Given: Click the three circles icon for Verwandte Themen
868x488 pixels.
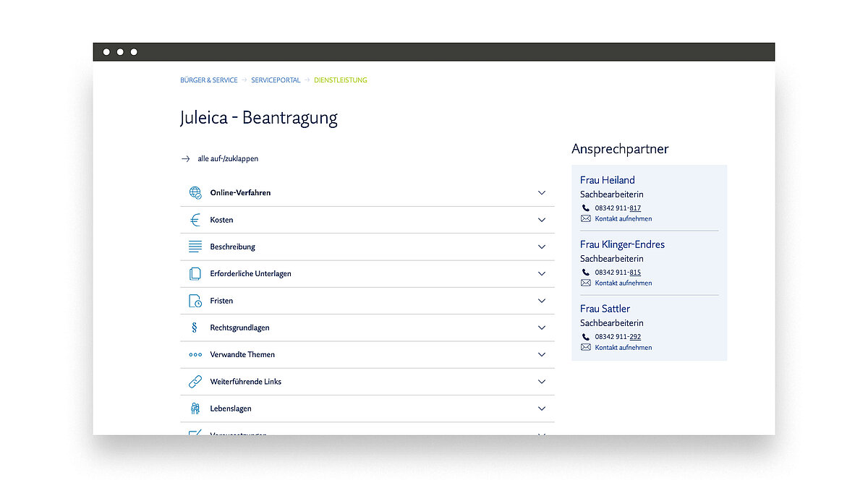Looking at the screenshot, I should click(x=195, y=355).
